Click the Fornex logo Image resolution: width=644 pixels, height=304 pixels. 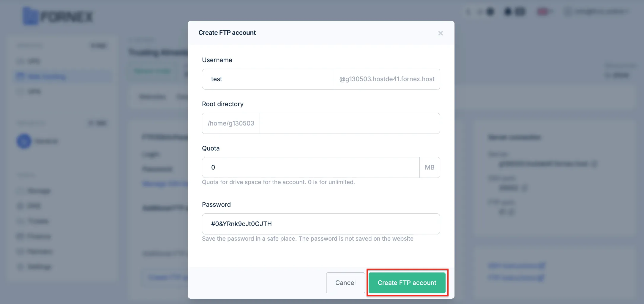coord(58,16)
